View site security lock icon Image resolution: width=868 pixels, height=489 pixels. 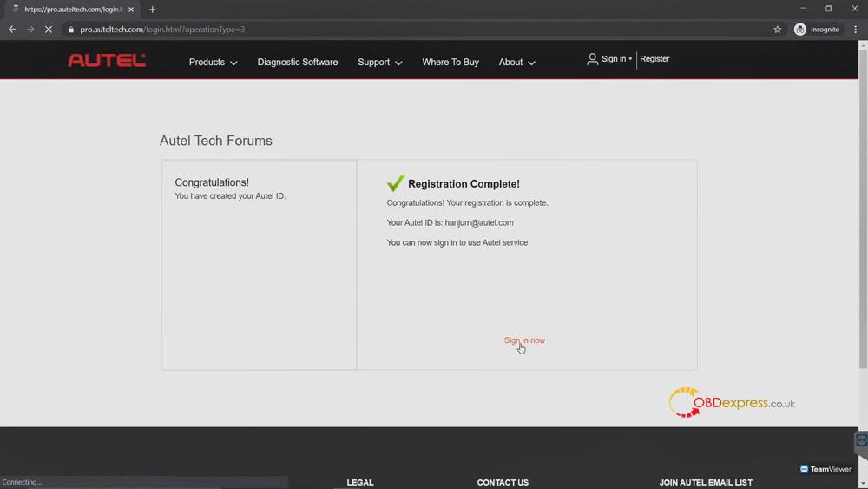[x=71, y=30]
